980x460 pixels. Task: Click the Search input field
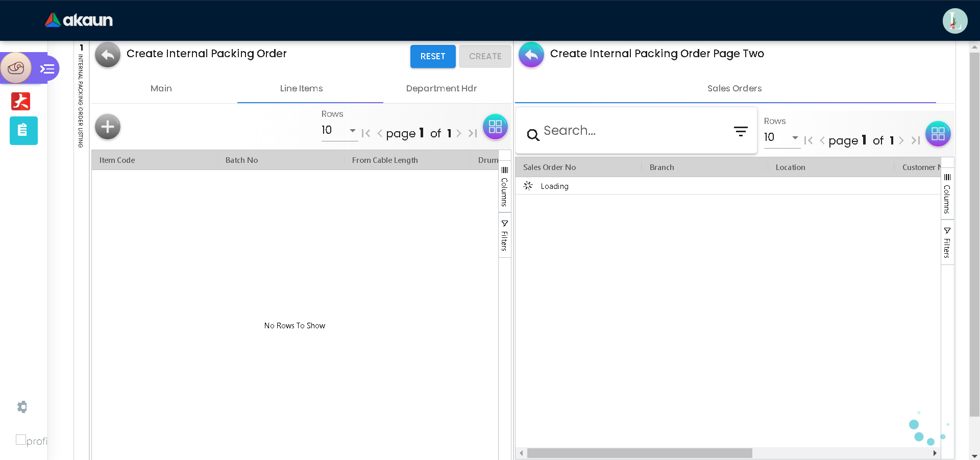(x=633, y=131)
